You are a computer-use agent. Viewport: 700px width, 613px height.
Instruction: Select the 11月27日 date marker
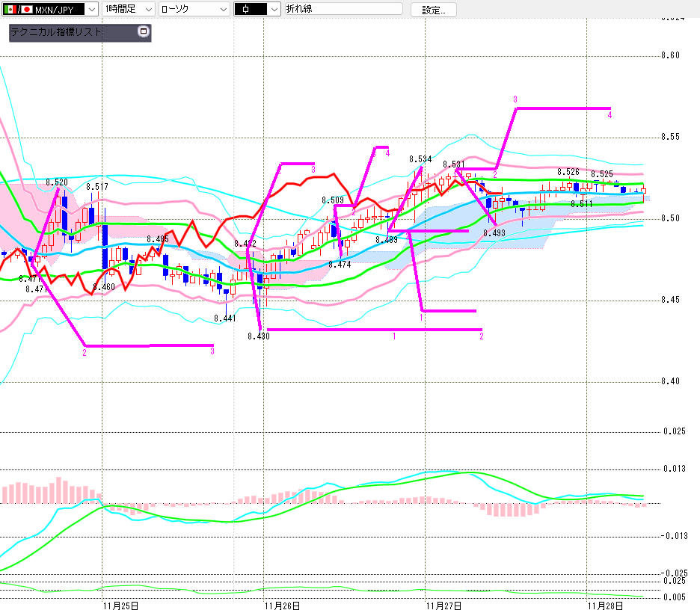point(443,605)
